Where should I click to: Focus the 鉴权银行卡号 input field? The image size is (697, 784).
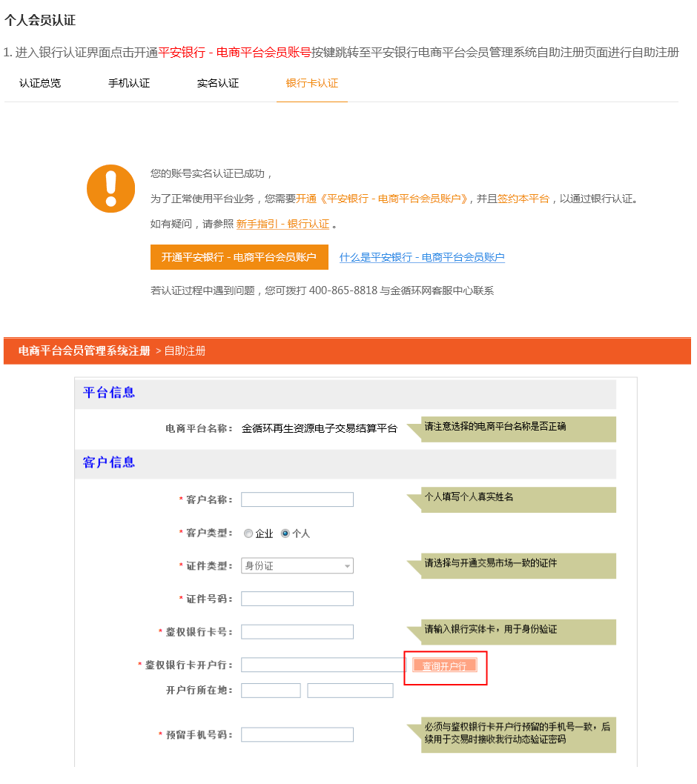(297, 632)
